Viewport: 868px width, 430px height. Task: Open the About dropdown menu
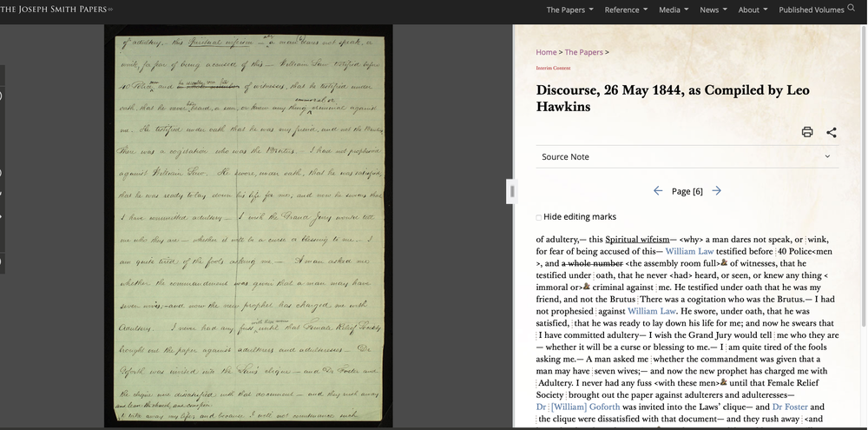[753, 10]
